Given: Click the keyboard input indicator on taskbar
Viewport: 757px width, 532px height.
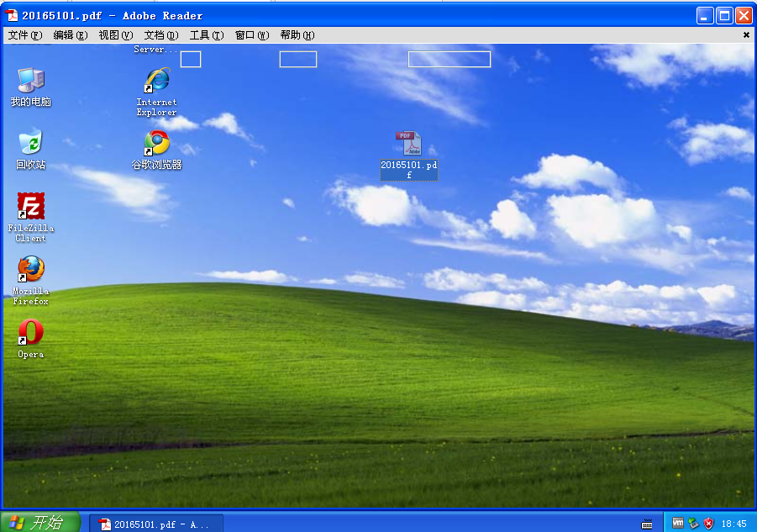Looking at the screenshot, I should pos(648,523).
